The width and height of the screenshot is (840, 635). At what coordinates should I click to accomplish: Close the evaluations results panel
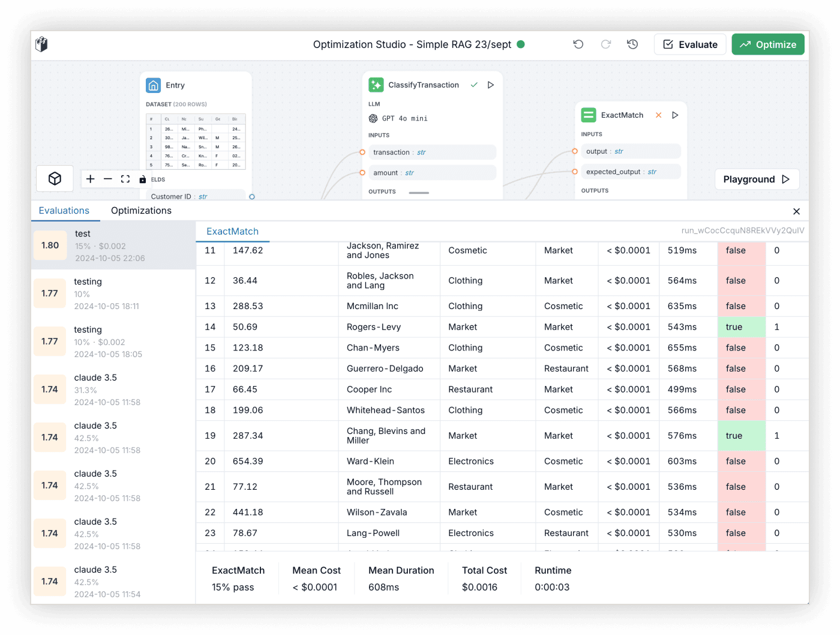click(x=796, y=211)
